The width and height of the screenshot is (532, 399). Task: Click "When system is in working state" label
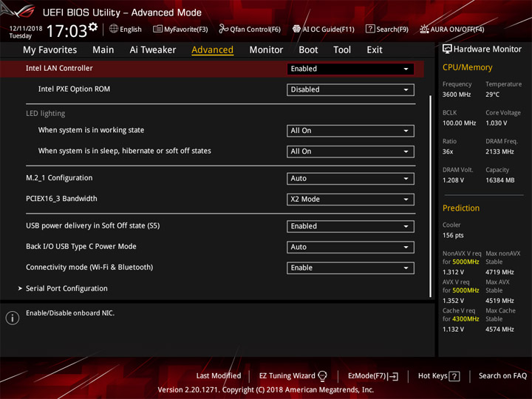pos(91,130)
